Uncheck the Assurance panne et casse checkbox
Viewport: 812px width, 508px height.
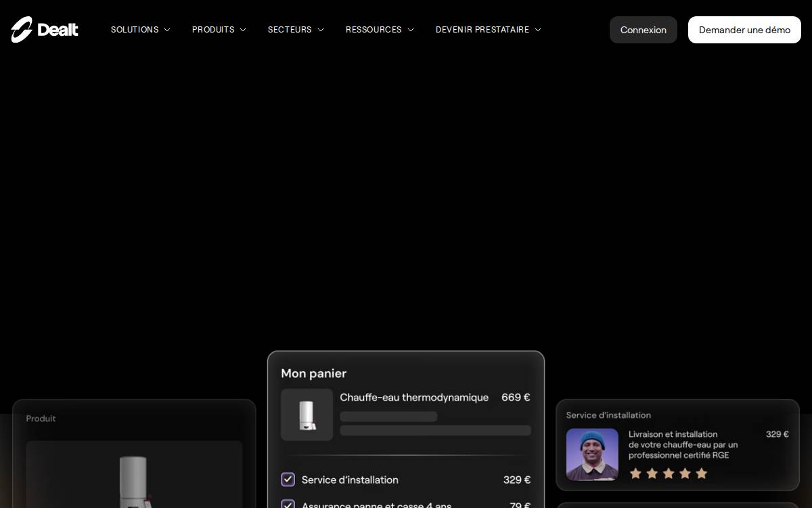(288, 504)
